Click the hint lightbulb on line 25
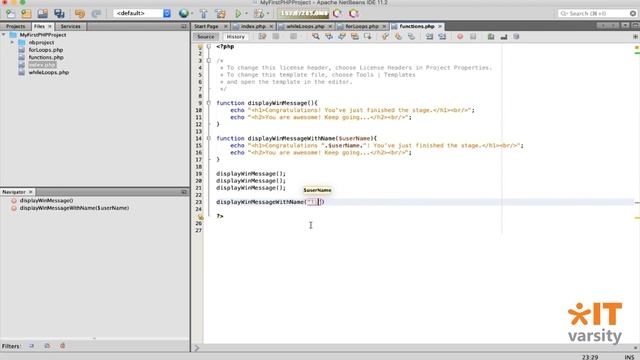 pyautogui.click(x=200, y=216)
